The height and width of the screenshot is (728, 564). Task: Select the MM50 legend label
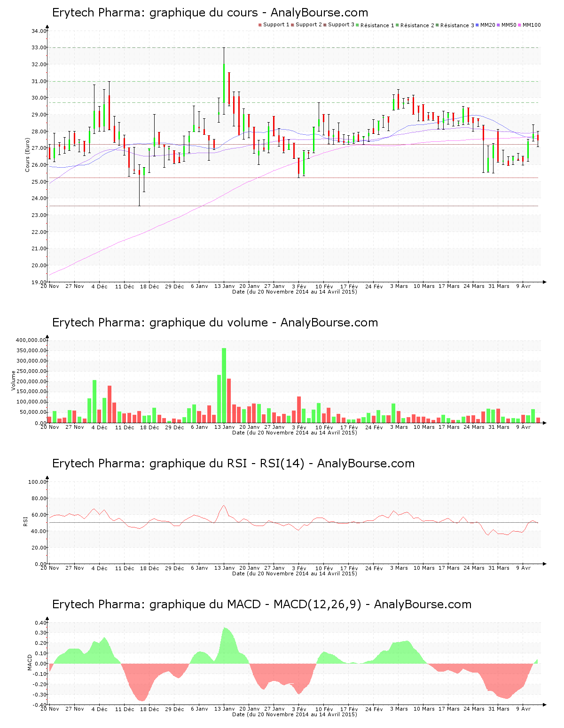click(x=509, y=24)
